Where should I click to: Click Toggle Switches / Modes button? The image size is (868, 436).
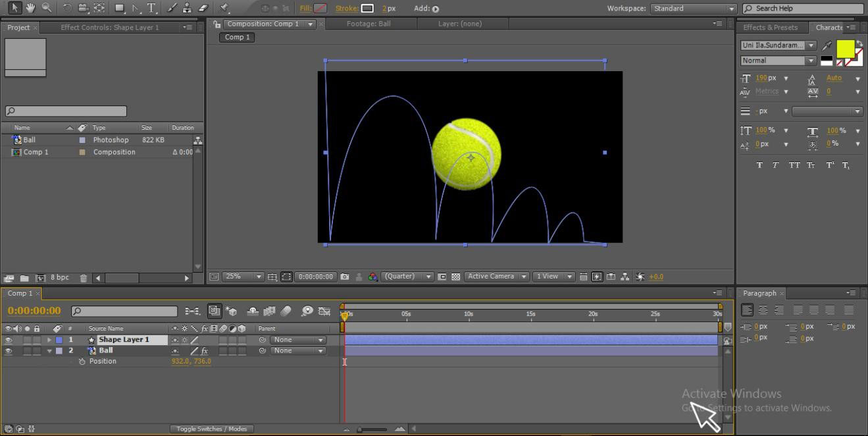point(211,429)
